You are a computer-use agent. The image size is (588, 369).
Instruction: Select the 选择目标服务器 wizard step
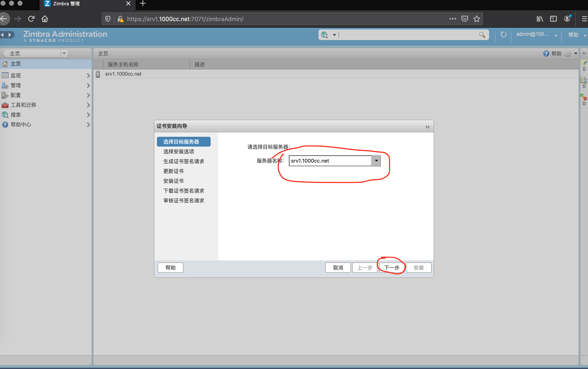184,141
